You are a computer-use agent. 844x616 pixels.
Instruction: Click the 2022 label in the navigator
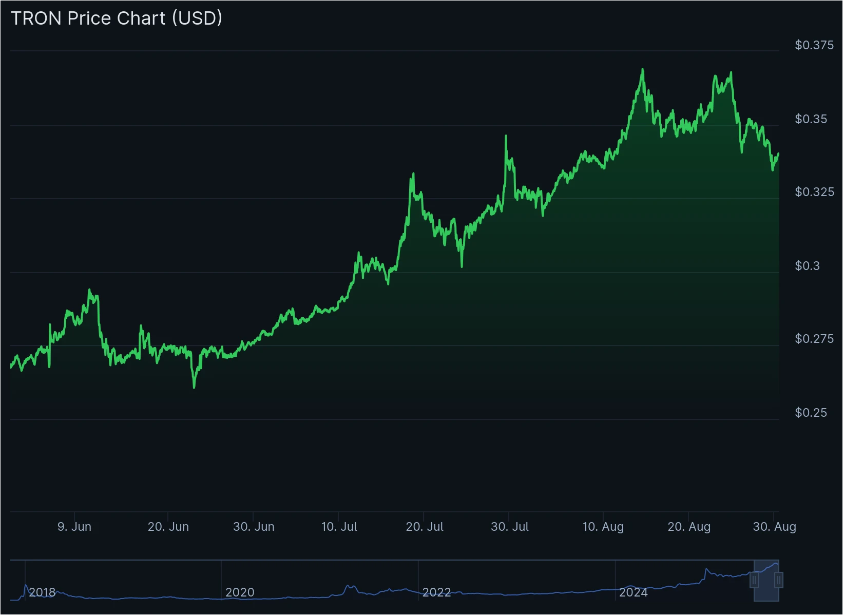click(436, 593)
